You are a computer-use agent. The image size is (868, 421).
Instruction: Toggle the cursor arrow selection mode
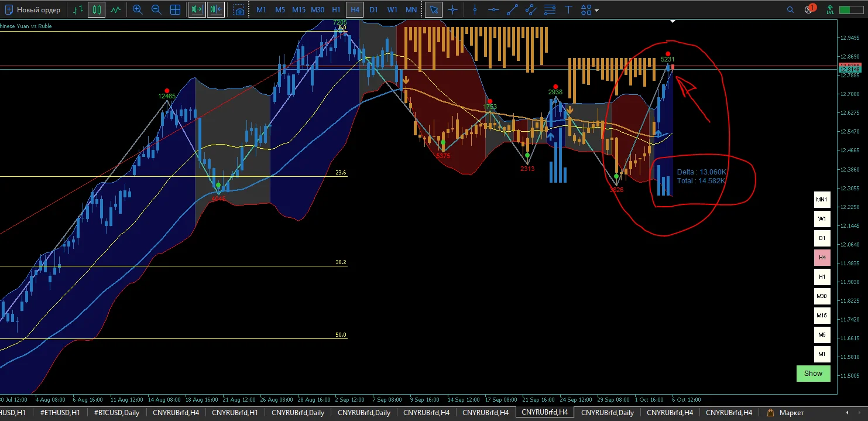433,10
